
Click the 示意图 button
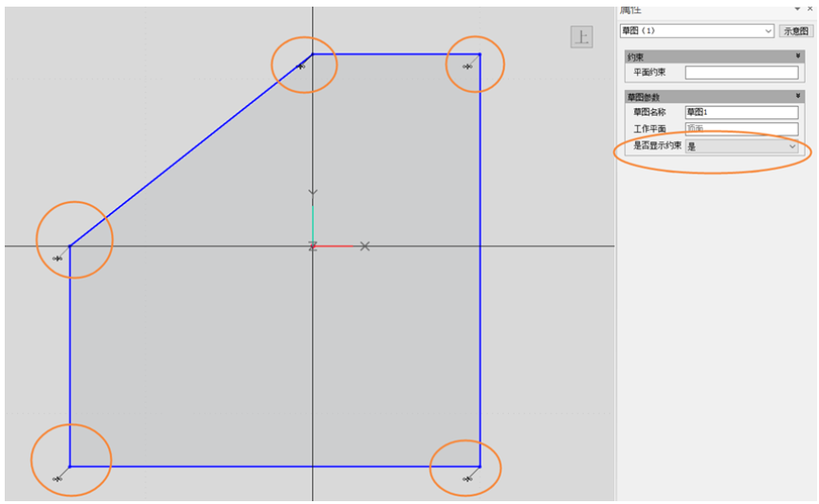[796, 31]
